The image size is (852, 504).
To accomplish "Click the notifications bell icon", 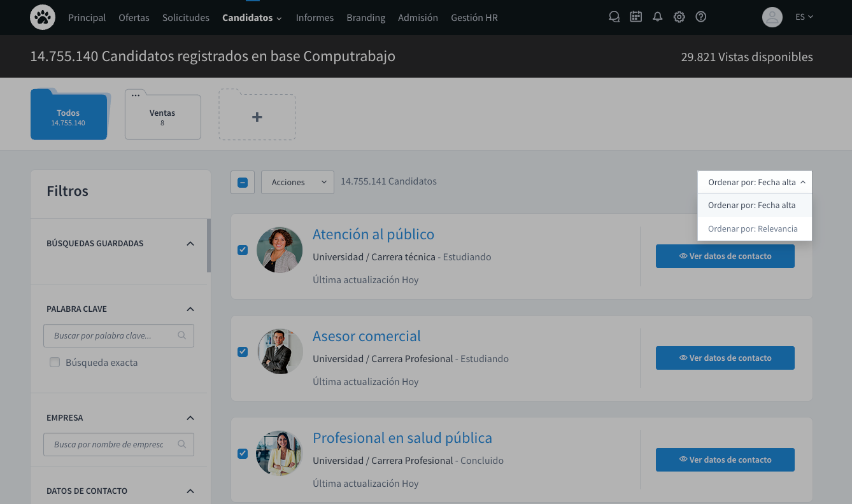I will (658, 17).
